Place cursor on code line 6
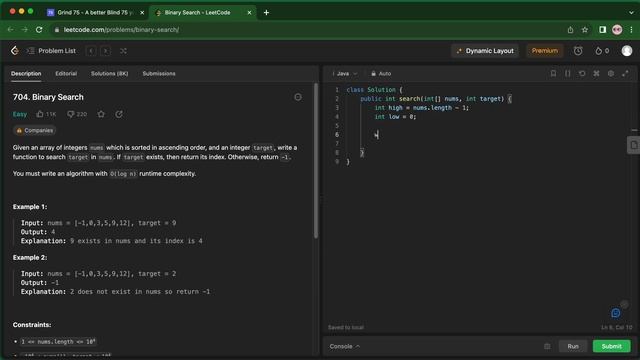 tap(486, 135)
